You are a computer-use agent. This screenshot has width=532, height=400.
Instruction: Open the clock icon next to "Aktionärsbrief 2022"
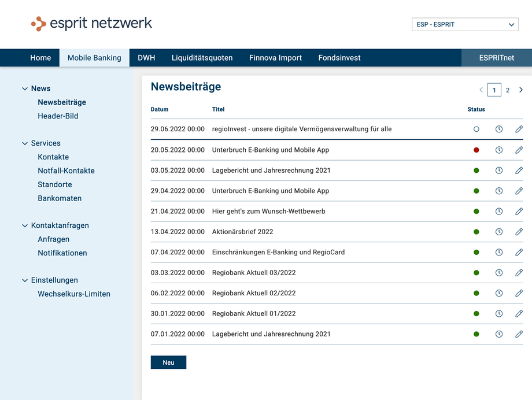coord(499,232)
